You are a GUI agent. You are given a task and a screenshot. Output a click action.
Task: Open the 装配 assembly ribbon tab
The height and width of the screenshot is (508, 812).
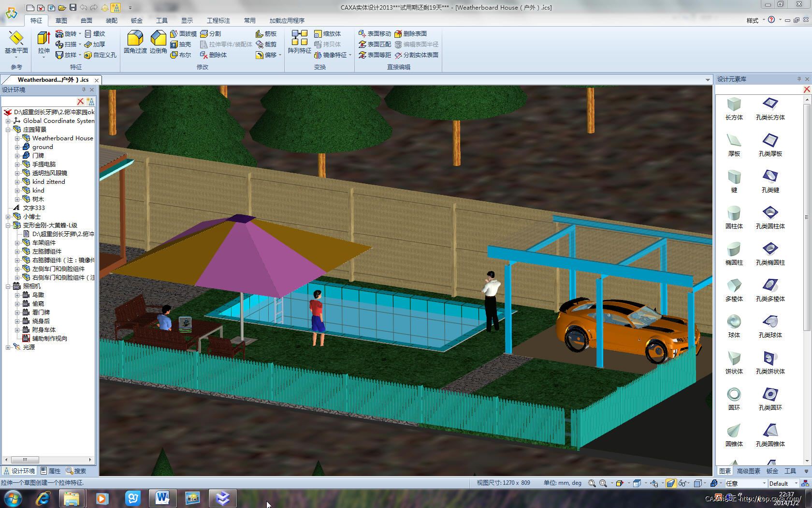point(112,20)
